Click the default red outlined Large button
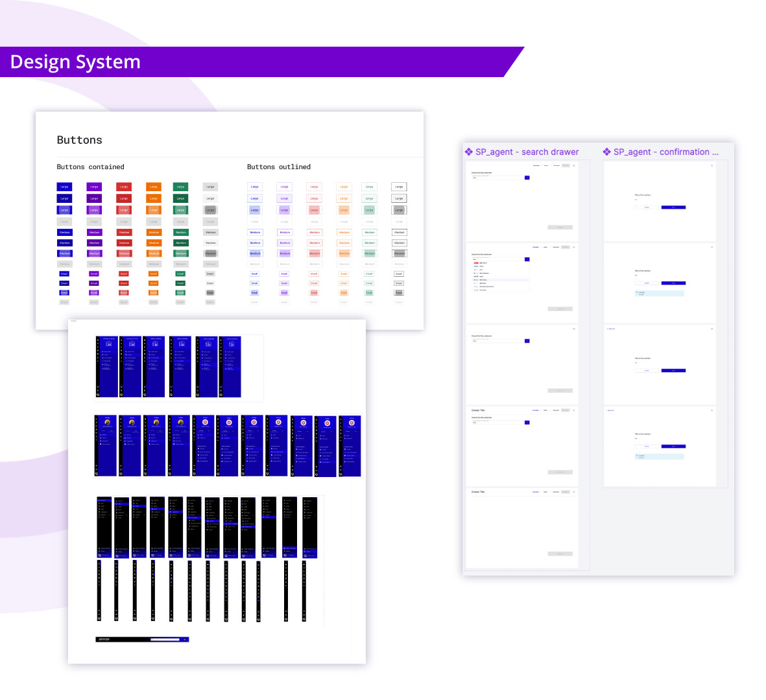Image resolution: width=766 pixels, height=700 pixels. [x=314, y=187]
